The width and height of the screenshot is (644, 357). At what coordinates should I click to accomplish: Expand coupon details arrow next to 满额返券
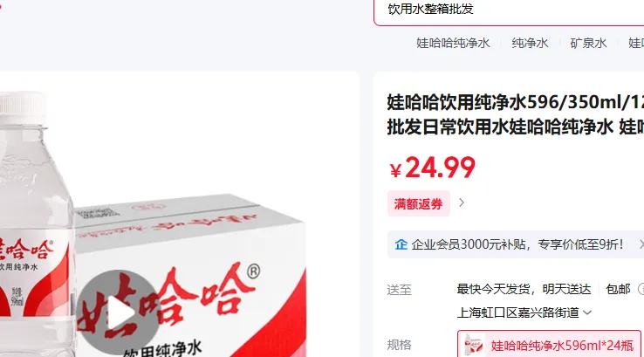tap(462, 203)
